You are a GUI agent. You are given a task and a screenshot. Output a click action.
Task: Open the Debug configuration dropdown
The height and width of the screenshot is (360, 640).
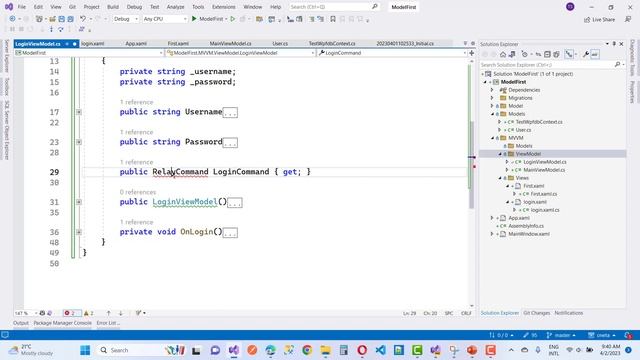click(126, 19)
